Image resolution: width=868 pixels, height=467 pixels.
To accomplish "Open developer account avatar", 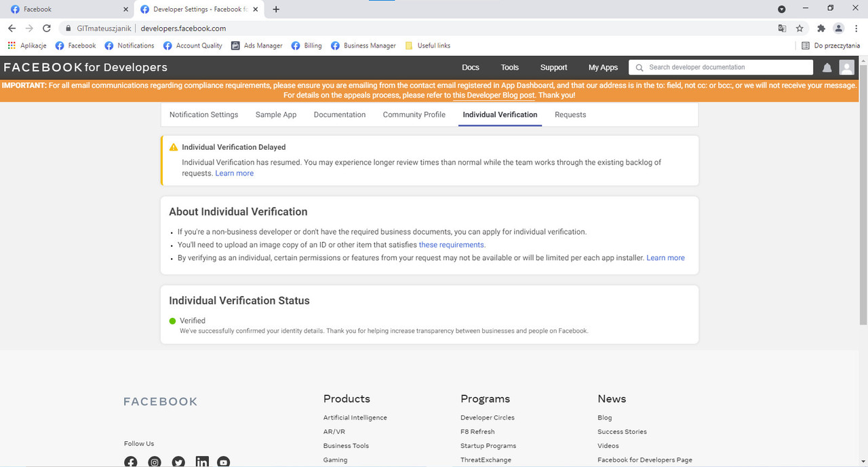I will (x=846, y=67).
